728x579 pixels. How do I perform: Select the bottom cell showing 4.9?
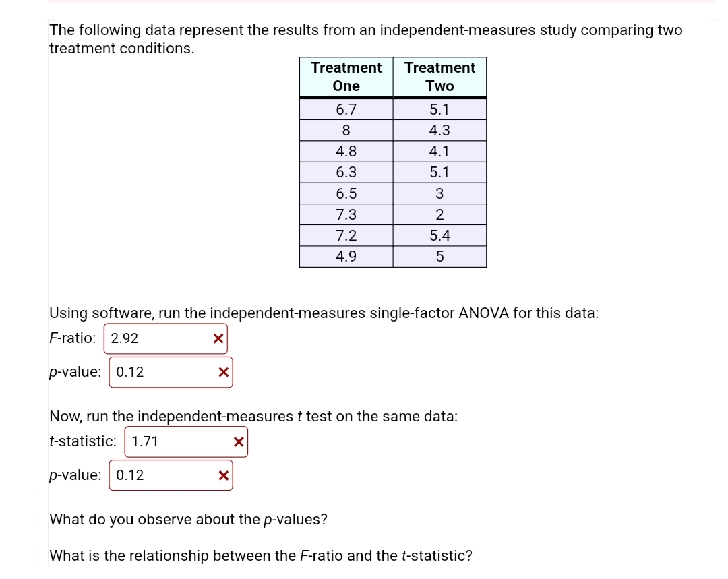pyautogui.click(x=346, y=256)
